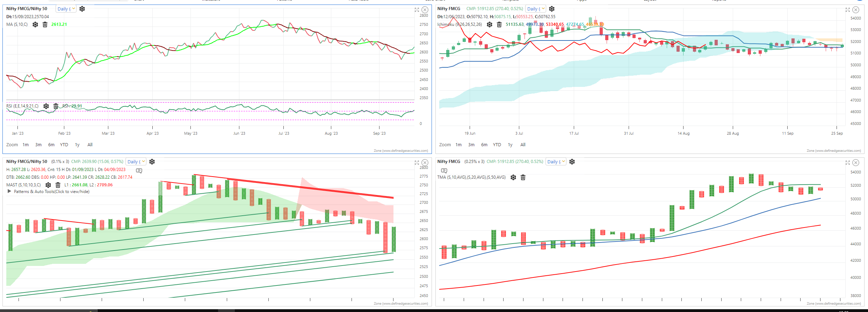This screenshot has width=868, height=312.
Task: Open Ichimoku indicator settings gear
Action: 490,24
